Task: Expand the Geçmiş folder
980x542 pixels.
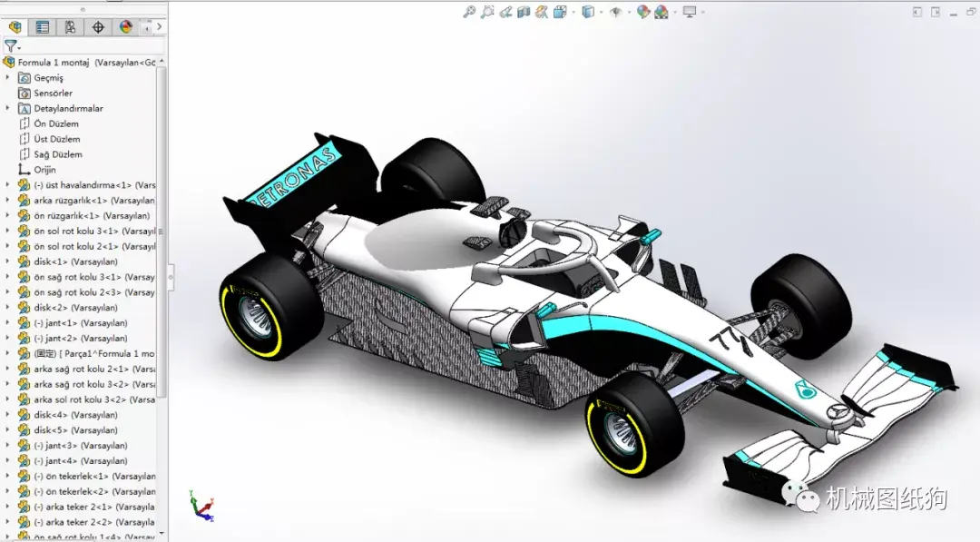Action: 7,77
